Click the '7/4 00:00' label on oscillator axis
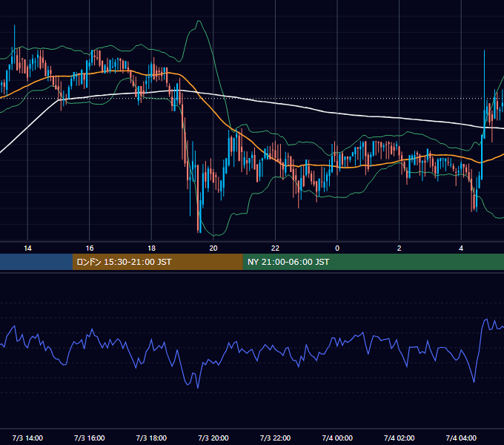Image resolution: width=504 pixels, height=445 pixels. pyautogui.click(x=337, y=438)
